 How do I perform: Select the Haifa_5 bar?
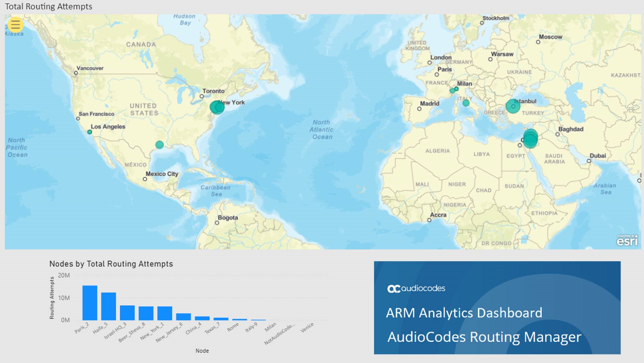[109, 306]
